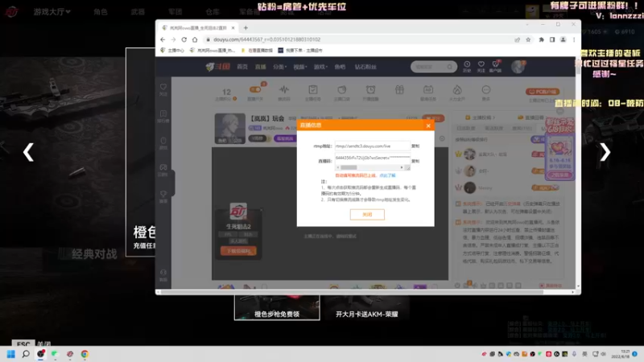Click the stream key field horizontal scrollbar thumb
Image resolution: width=644 pixels, height=362 pixels.
point(349,167)
